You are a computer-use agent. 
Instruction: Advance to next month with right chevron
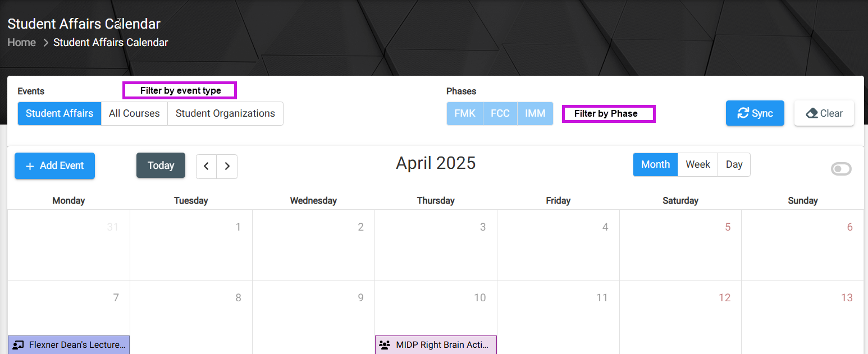[x=227, y=166]
